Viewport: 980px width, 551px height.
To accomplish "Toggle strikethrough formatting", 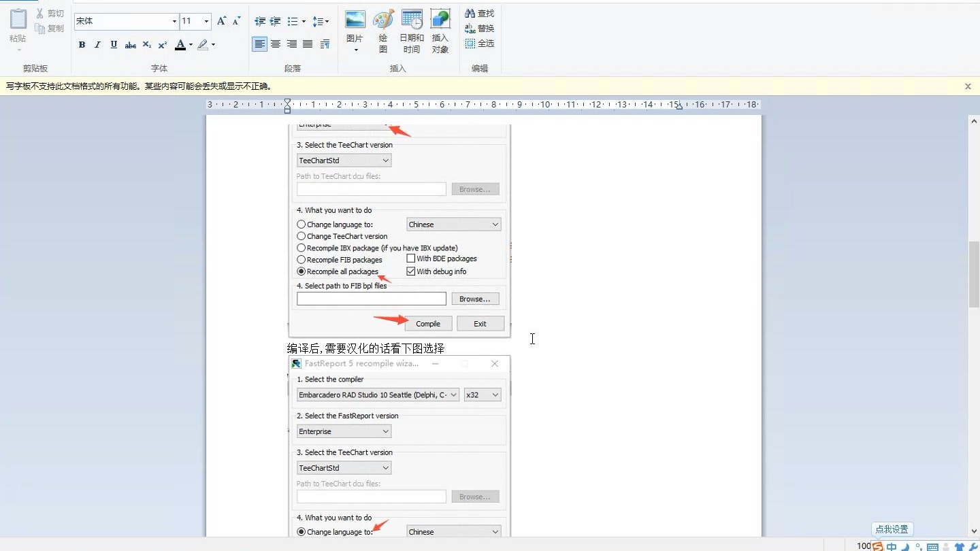I will pyautogui.click(x=130, y=45).
